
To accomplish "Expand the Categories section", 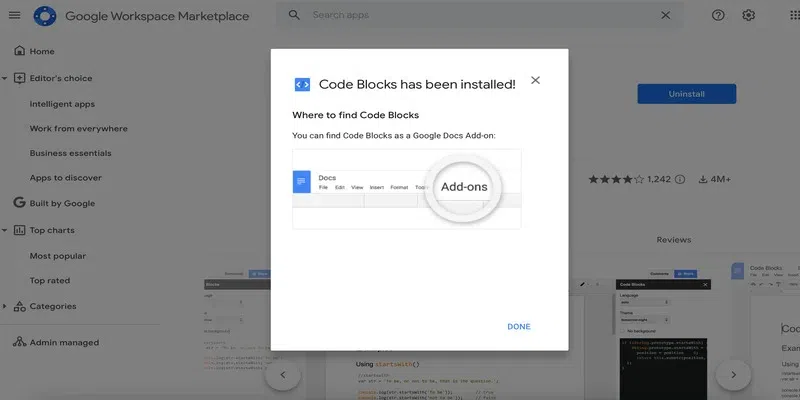I will (x=5, y=306).
